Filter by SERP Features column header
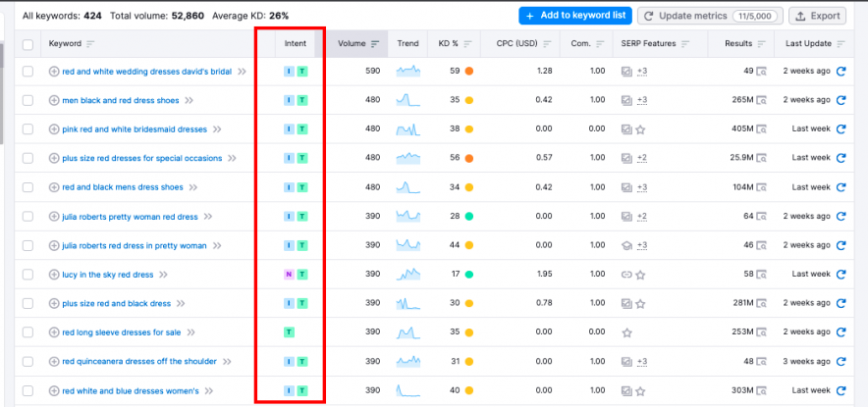 point(656,44)
